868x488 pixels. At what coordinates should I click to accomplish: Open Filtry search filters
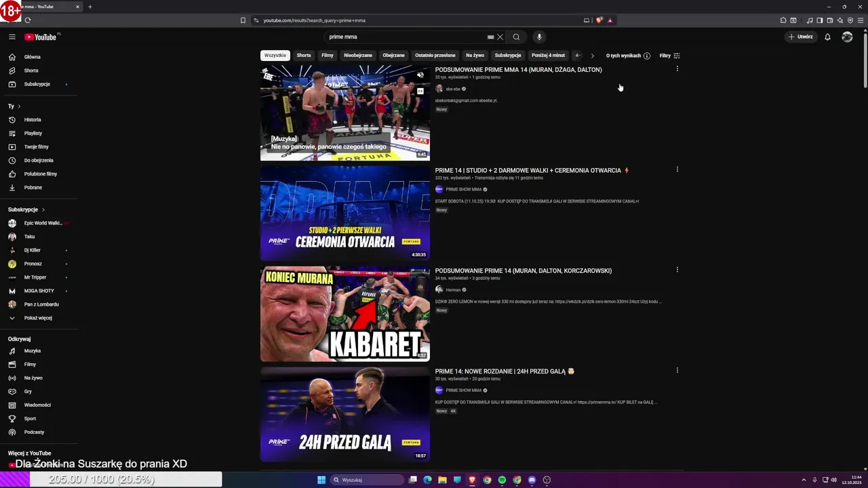669,56
